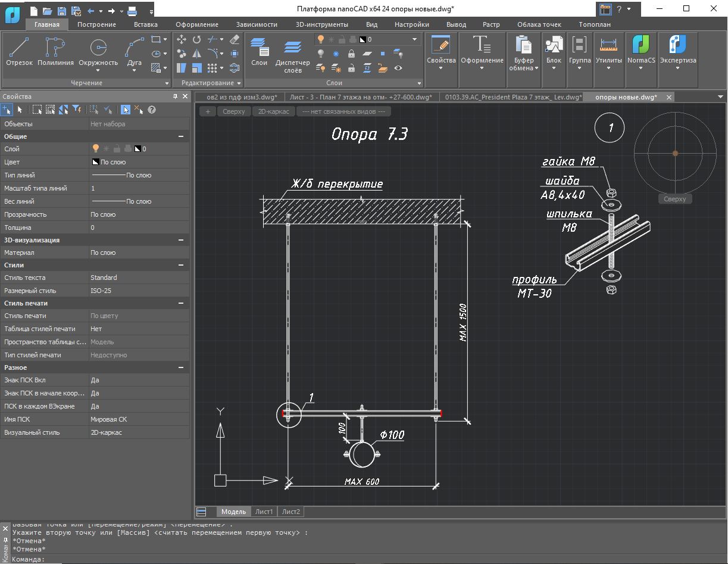This screenshot has height=564, width=728.
Task: Expand the Дуга arc options arrow
Action: tap(135, 71)
